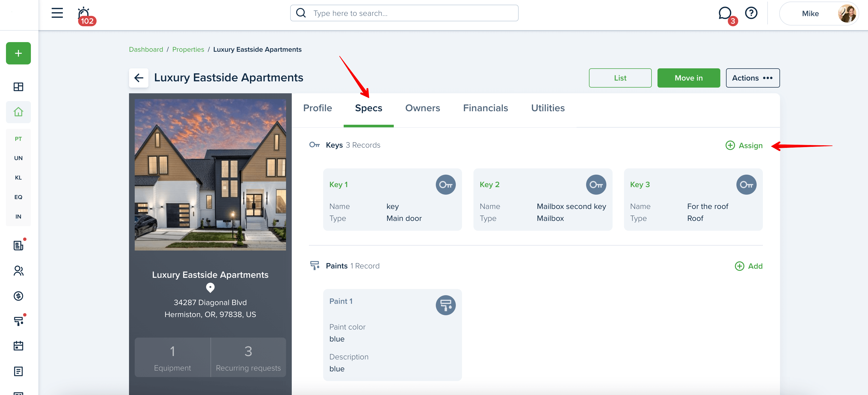This screenshot has width=868, height=395.
Task: Open the Financials tab
Action: (485, 108)
